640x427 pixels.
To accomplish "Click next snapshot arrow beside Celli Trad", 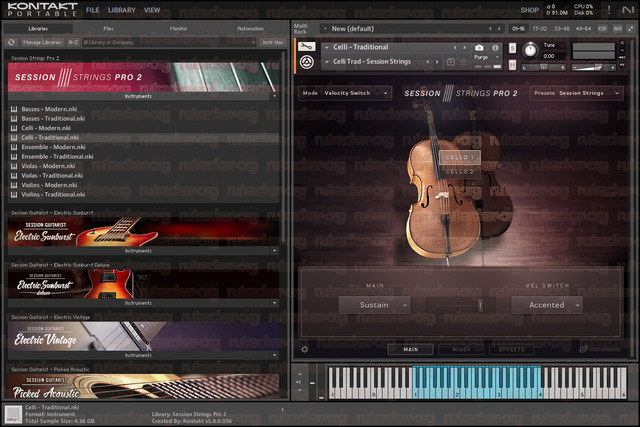I will tap(437, 62).
